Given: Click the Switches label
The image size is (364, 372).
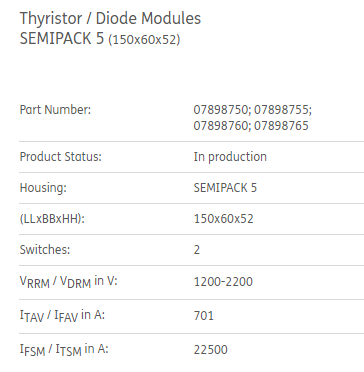Looking at the screenshot, I should click(x=45, y=250).
